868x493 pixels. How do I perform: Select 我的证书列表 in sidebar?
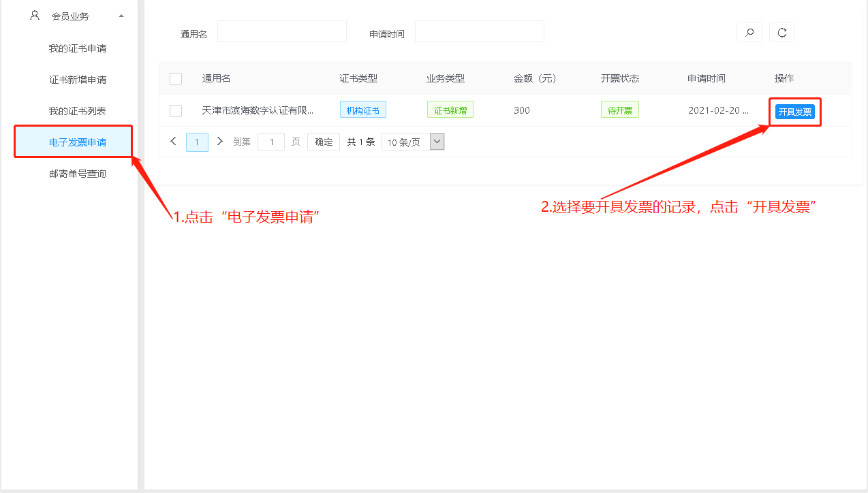pos(78,111)
